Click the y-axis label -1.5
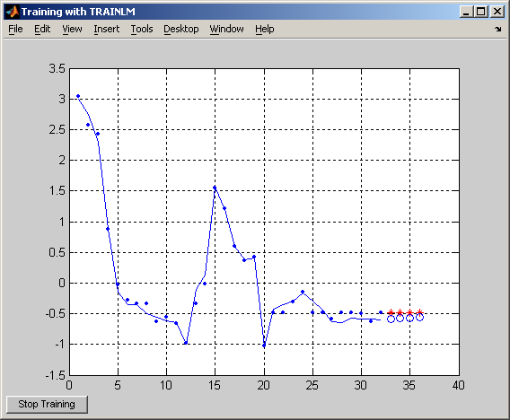This screenshot has width=510, height=420. tap(56, 375)
